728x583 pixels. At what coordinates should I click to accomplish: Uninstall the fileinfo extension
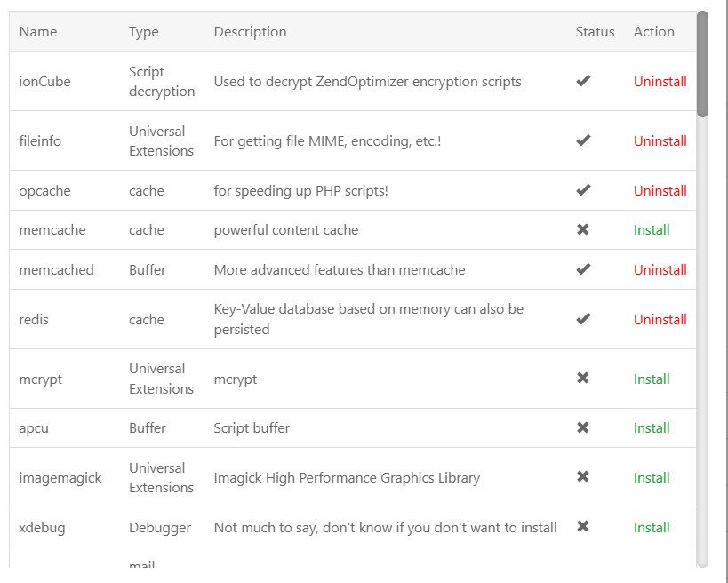point(660,140)
